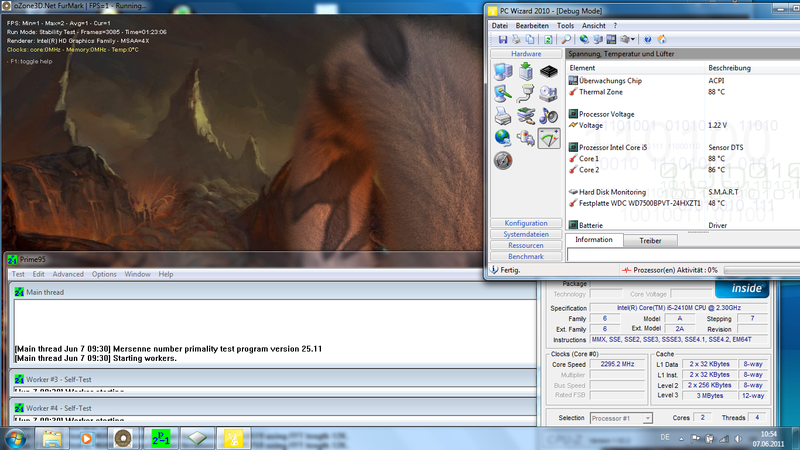Click the Konfiguration category button
This screenshot has height=450, width=800.
pyautogui.click(x=526, y=223)
